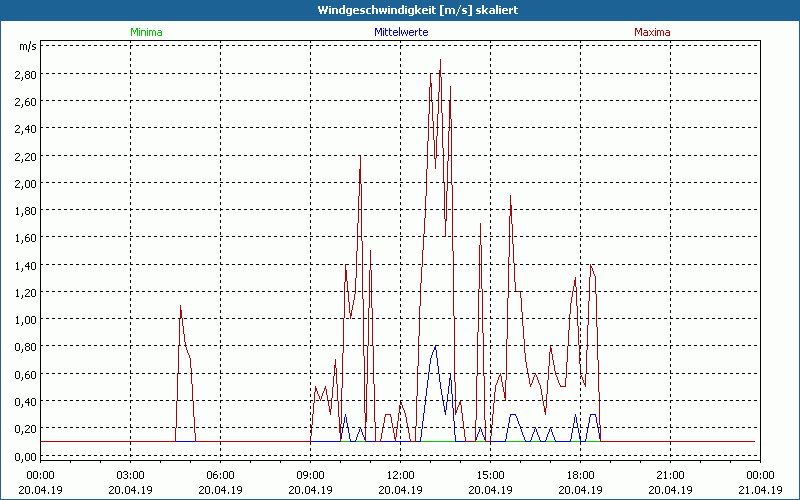Click the 0,00 y-axis tick label
The image size is (800, 500).
[x=26, y=456]
